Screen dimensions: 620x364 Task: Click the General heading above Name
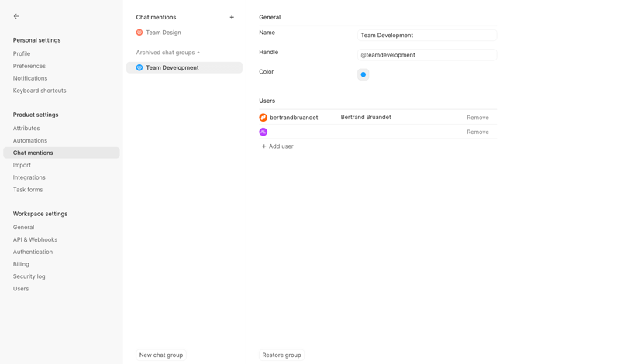270,17
